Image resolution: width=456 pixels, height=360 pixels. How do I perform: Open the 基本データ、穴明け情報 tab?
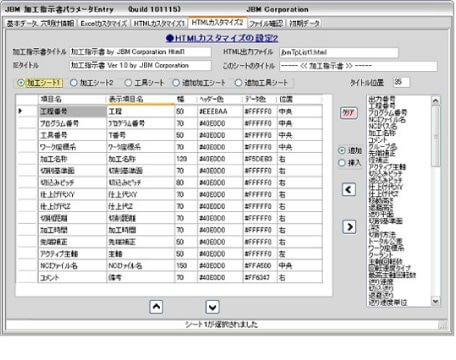tap(40, 23)
